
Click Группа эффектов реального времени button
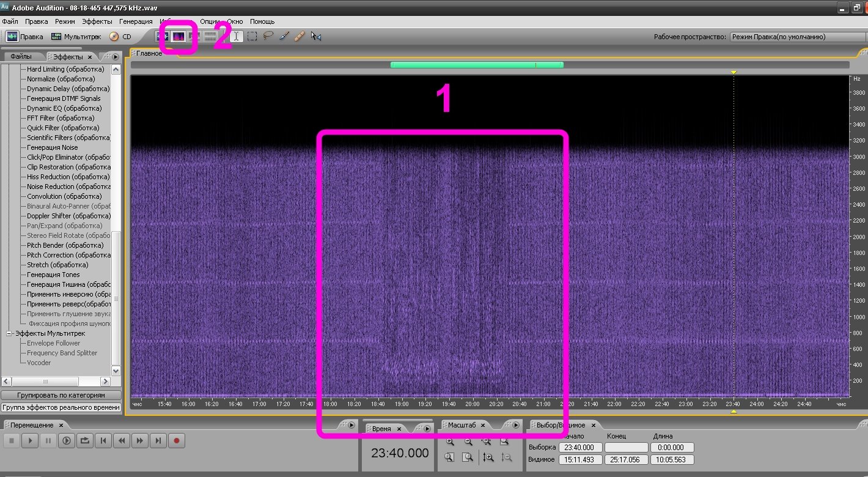(x=61, y=407)
